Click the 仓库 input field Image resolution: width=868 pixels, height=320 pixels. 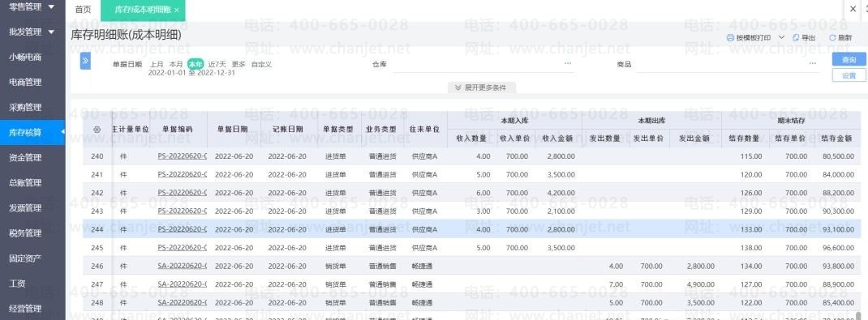tap(483, 64)
